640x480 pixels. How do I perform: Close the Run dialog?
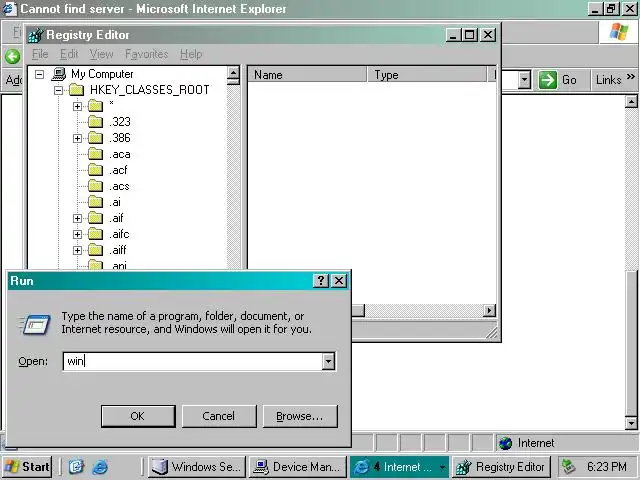[x=339, y=280]
